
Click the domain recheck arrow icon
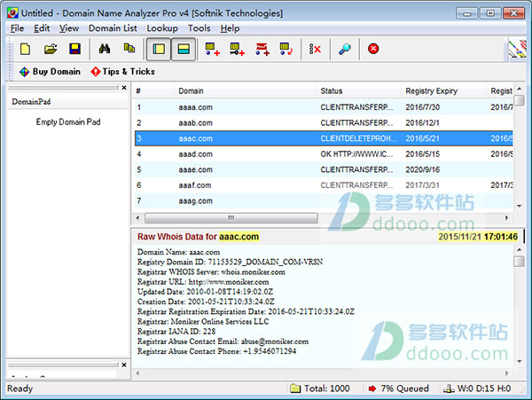click(x=286, y=49)
